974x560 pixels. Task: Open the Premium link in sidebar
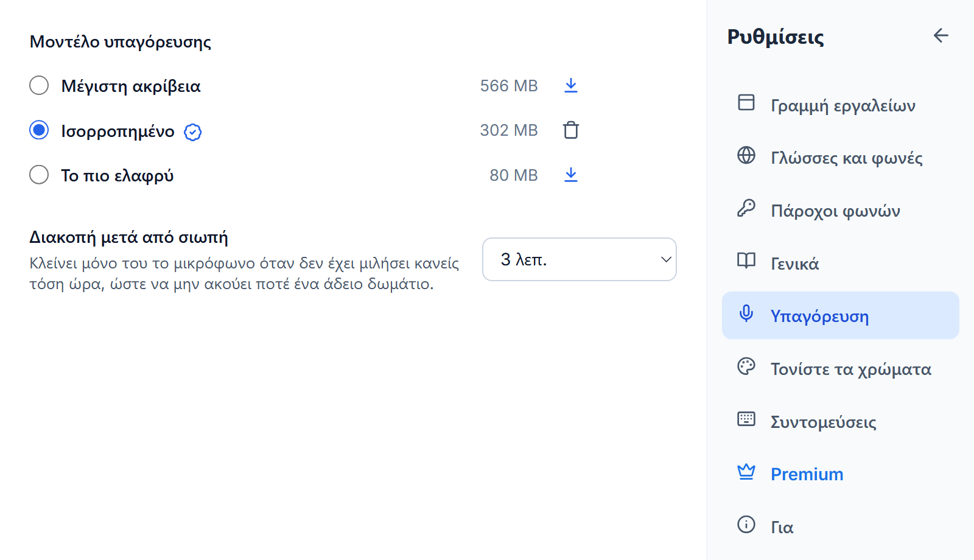[x=840, y=474]
